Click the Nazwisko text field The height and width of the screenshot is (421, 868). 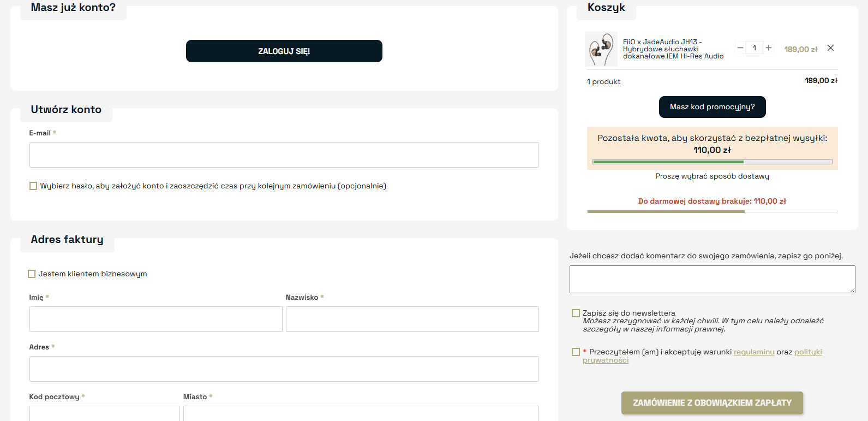(412, 319)
